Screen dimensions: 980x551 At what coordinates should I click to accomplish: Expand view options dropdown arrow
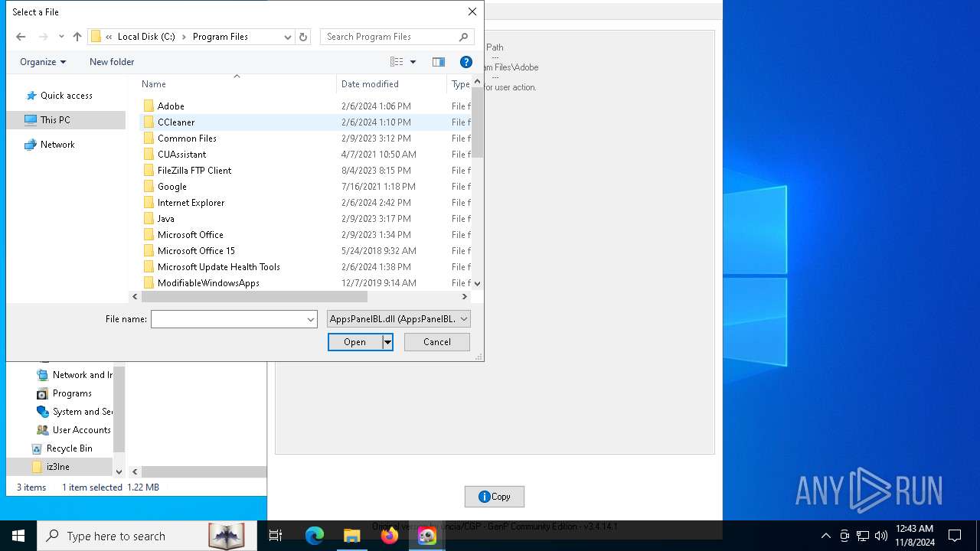(413, 62)
